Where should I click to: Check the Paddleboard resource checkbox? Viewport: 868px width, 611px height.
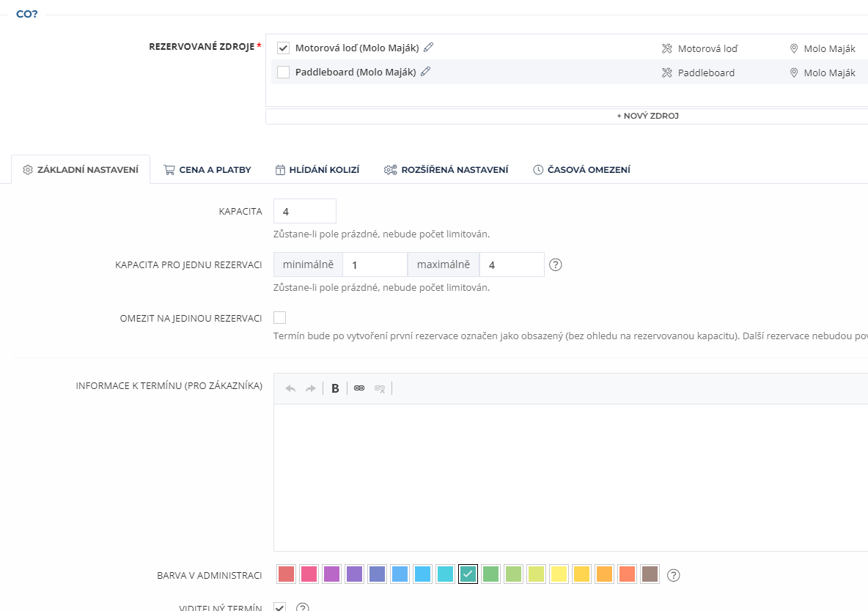284,73
